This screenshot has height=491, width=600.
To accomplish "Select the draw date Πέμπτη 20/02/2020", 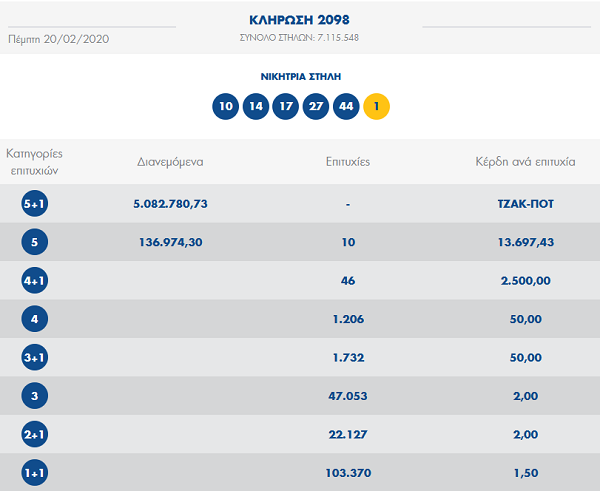I will coord(58,38).
